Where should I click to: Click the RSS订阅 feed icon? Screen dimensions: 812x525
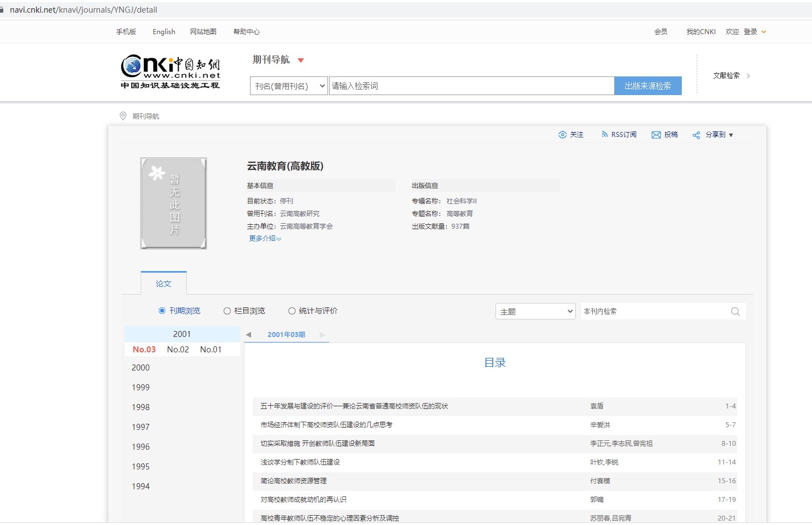point(604,135)
